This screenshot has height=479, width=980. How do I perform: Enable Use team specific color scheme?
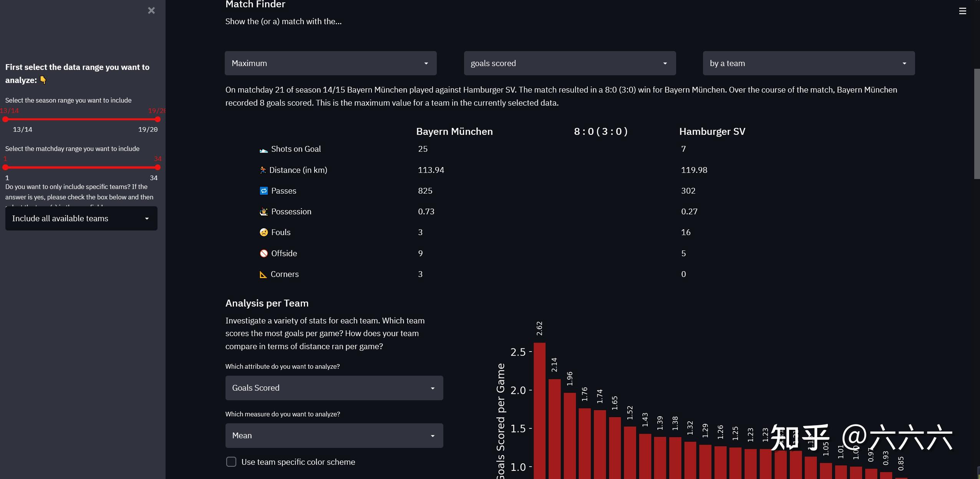231,462
